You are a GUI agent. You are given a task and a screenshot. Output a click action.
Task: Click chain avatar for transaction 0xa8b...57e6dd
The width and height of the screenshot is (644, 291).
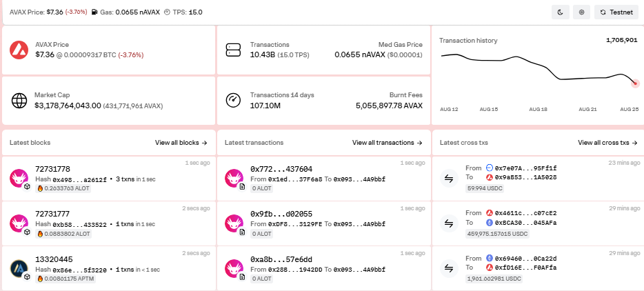tap(234, 268)
